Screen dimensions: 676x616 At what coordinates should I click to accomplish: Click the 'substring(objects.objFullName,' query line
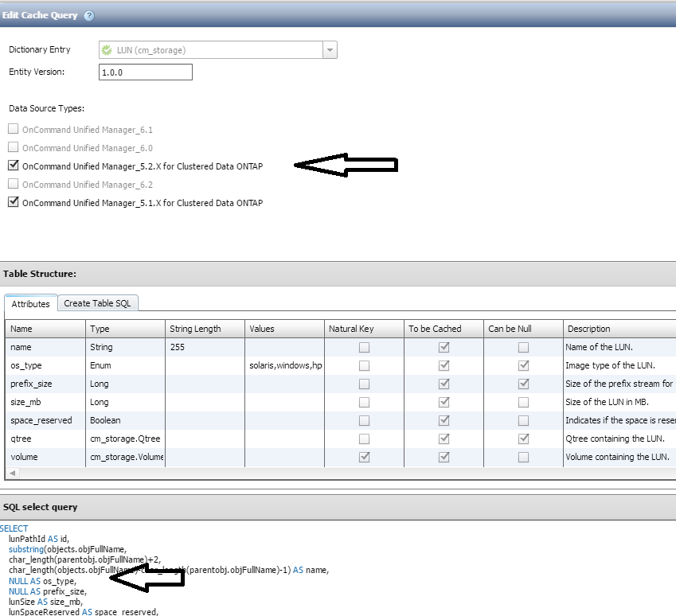pos(68,549)
